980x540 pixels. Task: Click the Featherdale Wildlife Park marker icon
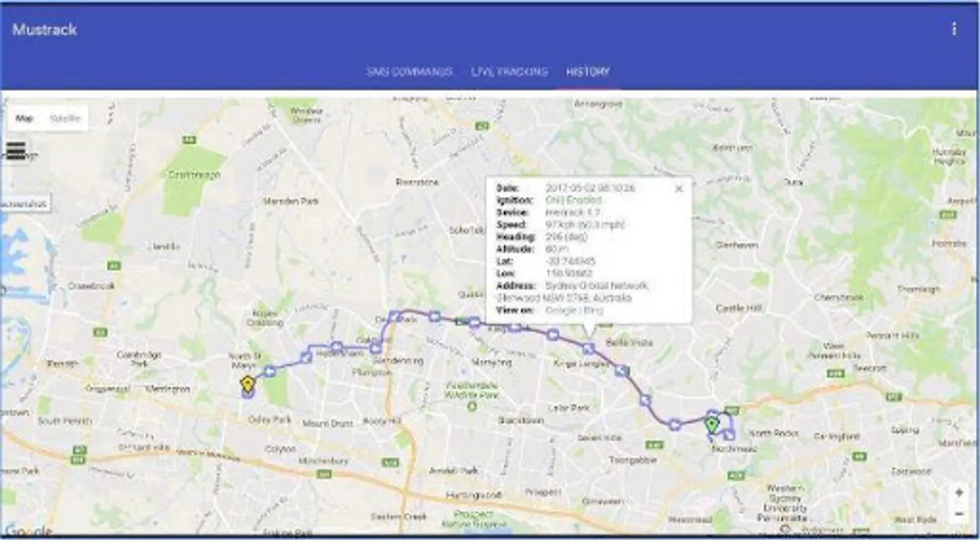point(472,406)
